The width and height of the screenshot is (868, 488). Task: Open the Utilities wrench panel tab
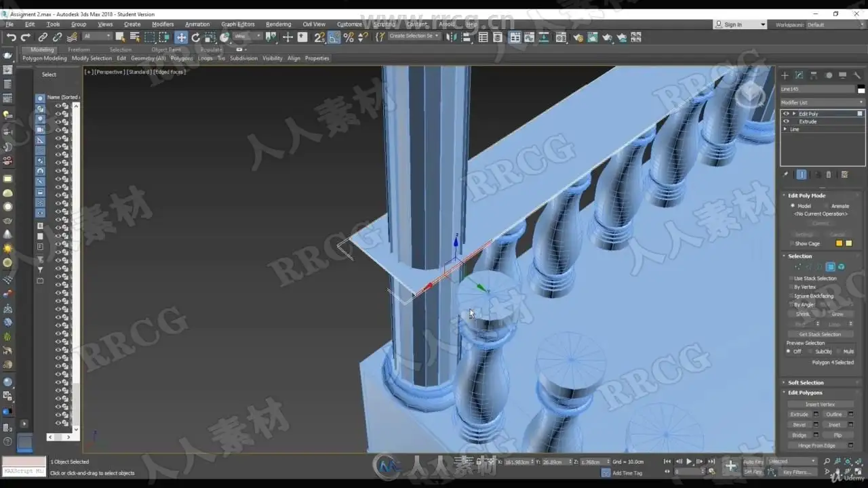pyautogui.click(x=857, y=75)
